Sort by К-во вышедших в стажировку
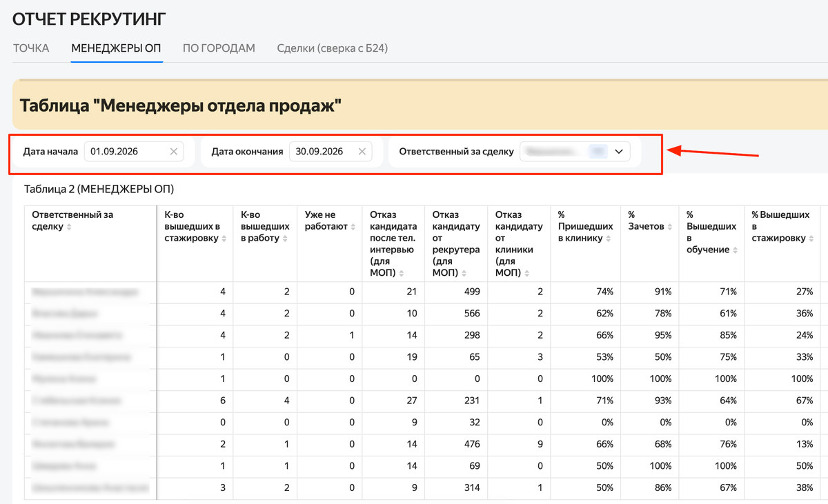 [x=224, y=239]
